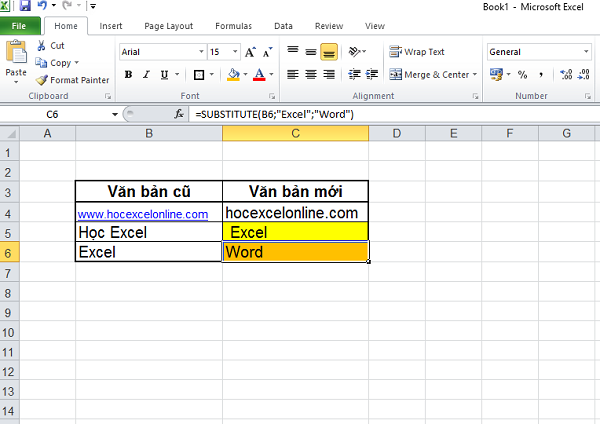Toggle Align Text Right
Image resolution: width=600 pixels, height=424 pixels.
(x=329, y=74)
